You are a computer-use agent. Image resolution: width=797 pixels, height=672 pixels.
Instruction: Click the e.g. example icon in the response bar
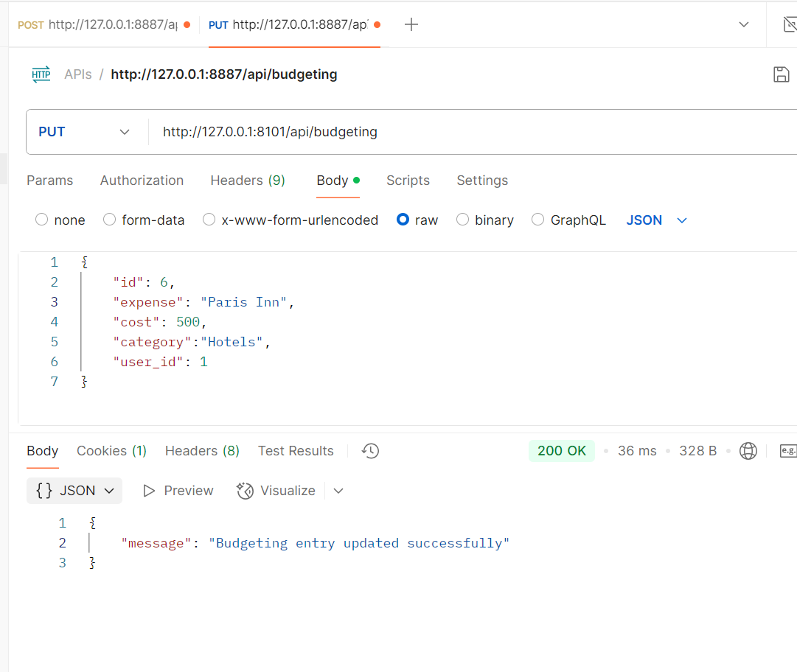788,450
